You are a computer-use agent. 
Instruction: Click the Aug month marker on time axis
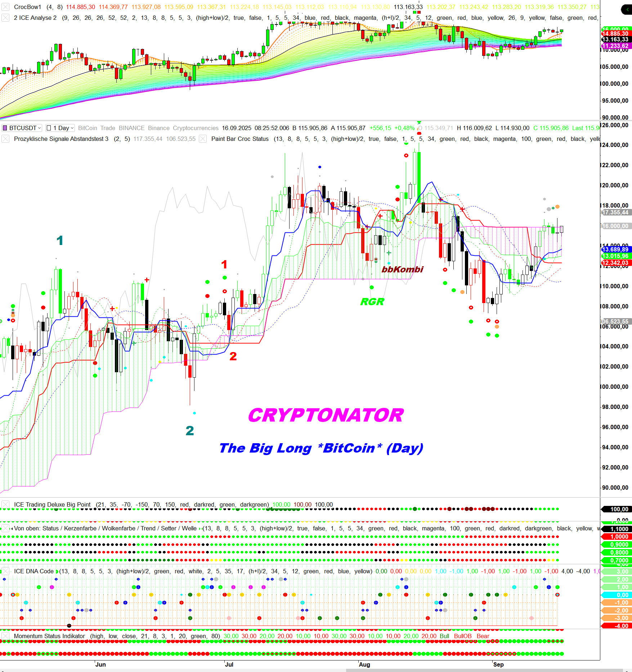pyautogui.click(x=364, y=664)
